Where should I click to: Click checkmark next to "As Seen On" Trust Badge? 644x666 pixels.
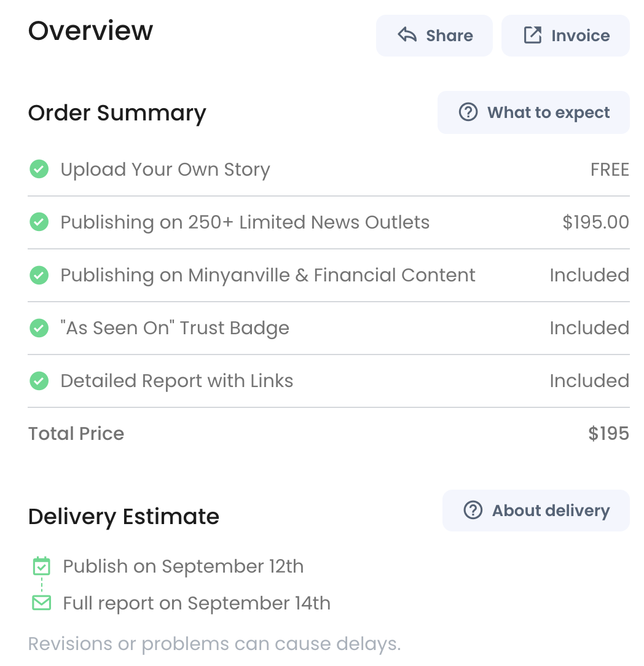coord(39,328)
